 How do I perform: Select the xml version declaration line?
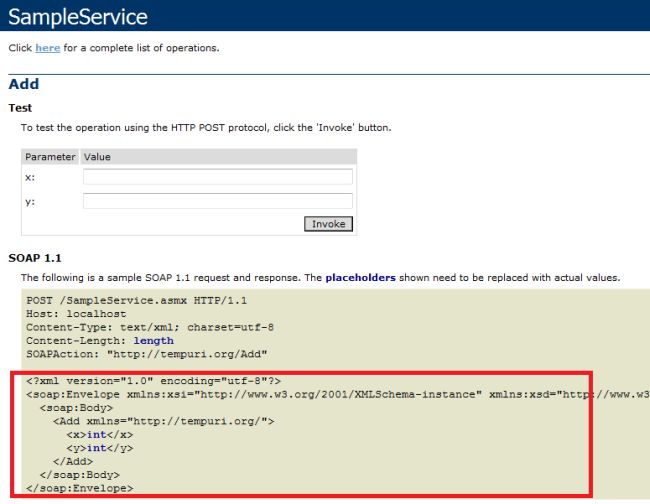coord(154,380)
